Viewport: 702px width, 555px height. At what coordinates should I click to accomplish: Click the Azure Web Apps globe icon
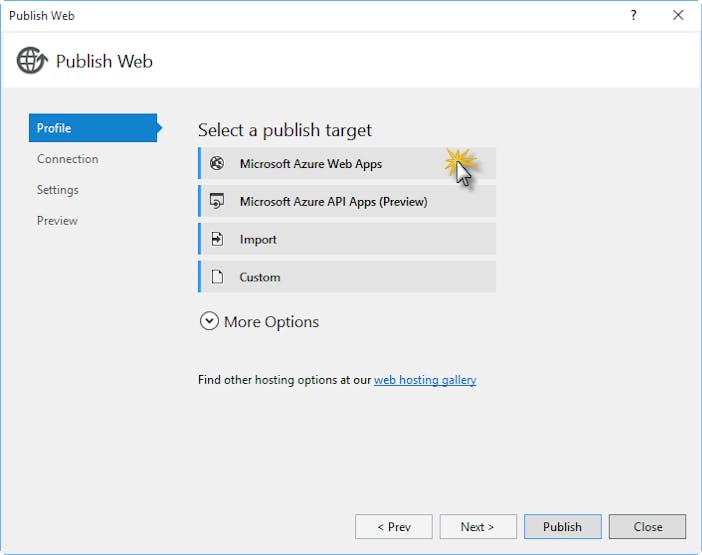pyautogui.click(x=217, y=163)
